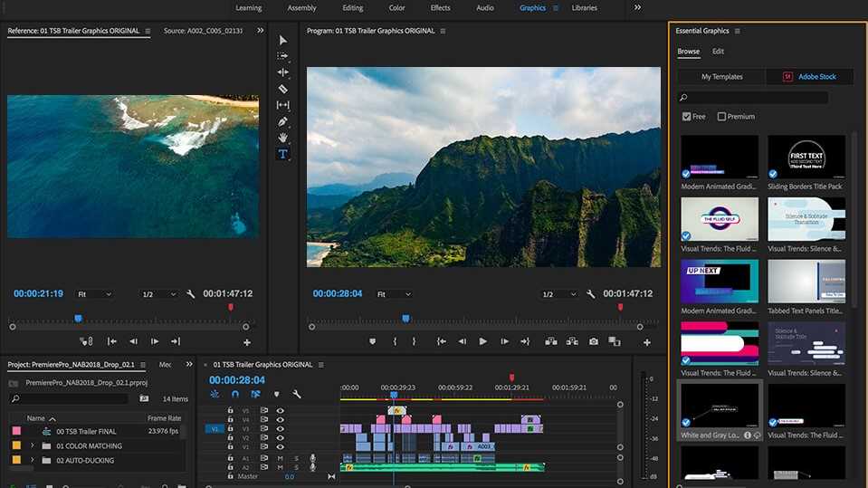Select the Razor tool
The height and width of the screenshot is (488, 868).
click(x=282, y=89)
